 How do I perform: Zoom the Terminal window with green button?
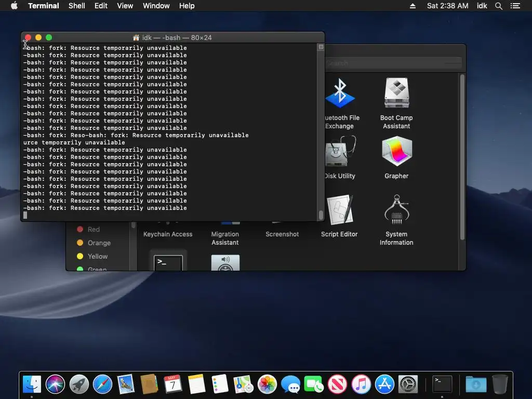(x=49, y=37)
